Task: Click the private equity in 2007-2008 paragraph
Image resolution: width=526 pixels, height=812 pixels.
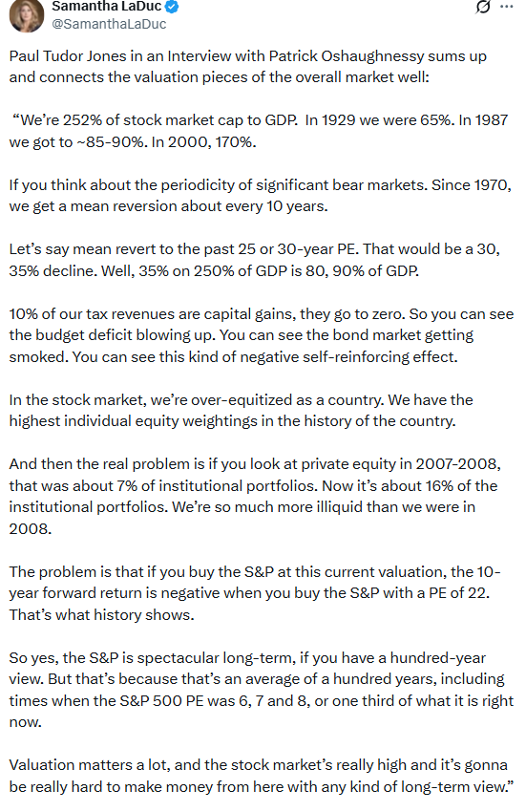Action: click(255, 497)
